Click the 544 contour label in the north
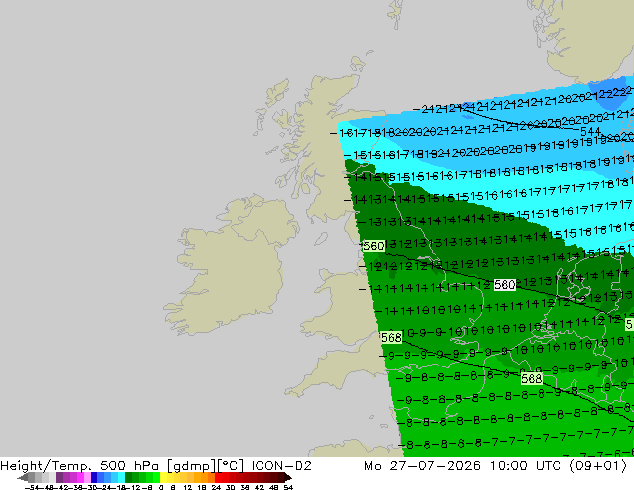The height and width of the screenshot is (490, 634). 590,132
